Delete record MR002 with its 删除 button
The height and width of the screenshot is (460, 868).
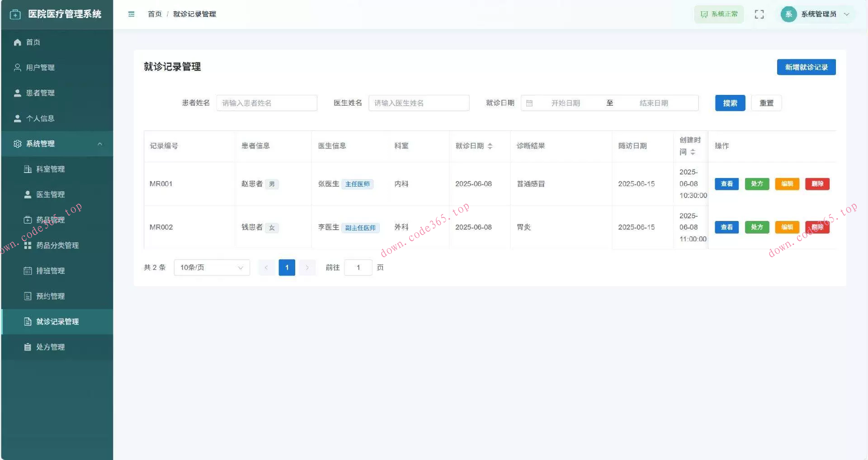(817, 227)
